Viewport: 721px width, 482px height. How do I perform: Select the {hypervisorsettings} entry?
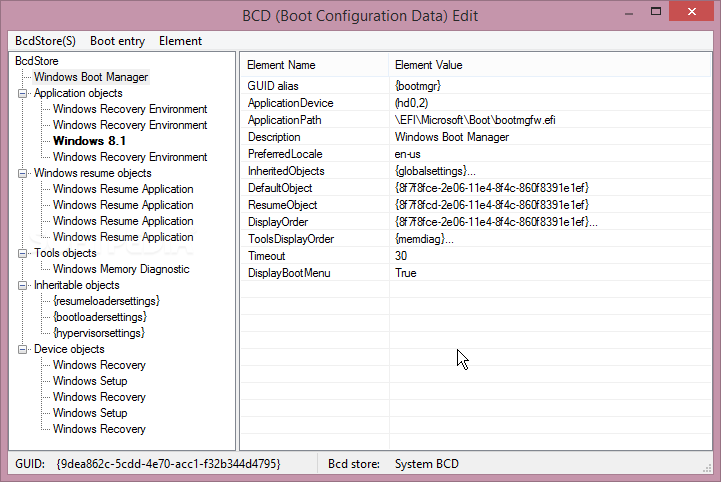[x=99, y=333]
